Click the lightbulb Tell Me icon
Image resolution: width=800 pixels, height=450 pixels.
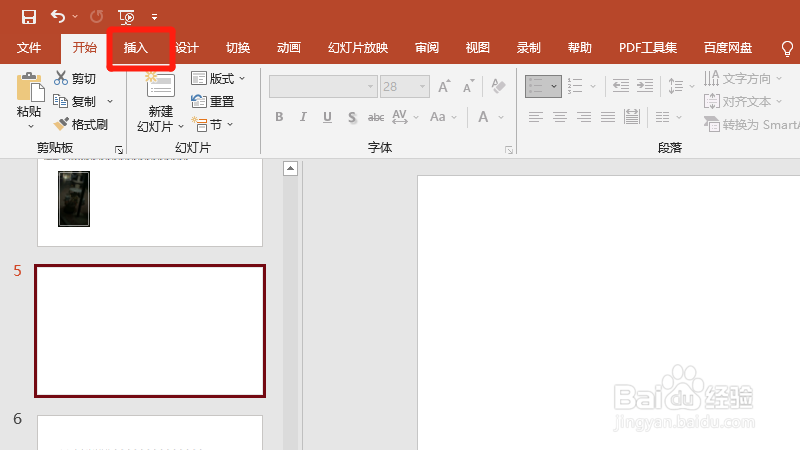[x=787, y=49]
